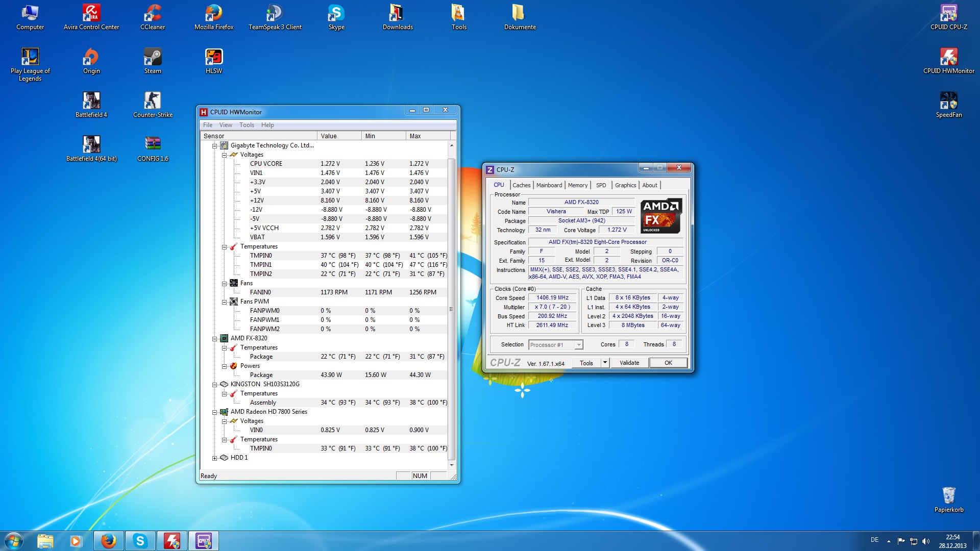Image resolution: width=980 pixels, height=551 pixels.
Task: Click the Value column header
Action: click(339, 136)
